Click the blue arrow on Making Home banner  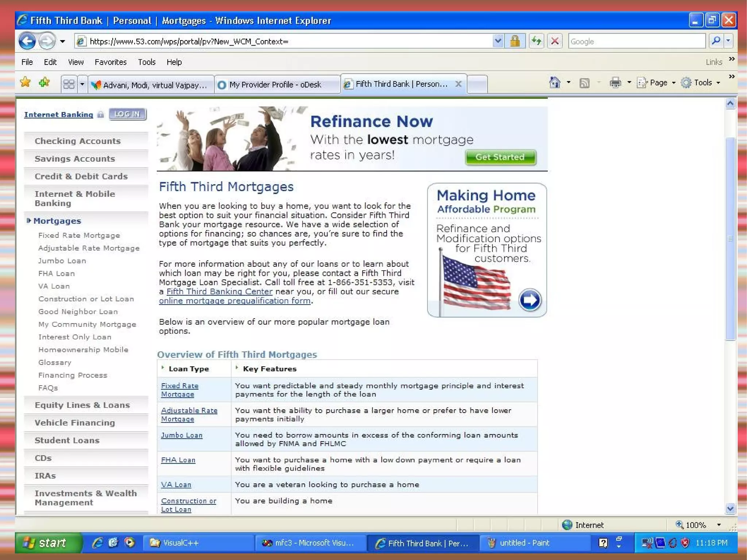coord(530,300)
